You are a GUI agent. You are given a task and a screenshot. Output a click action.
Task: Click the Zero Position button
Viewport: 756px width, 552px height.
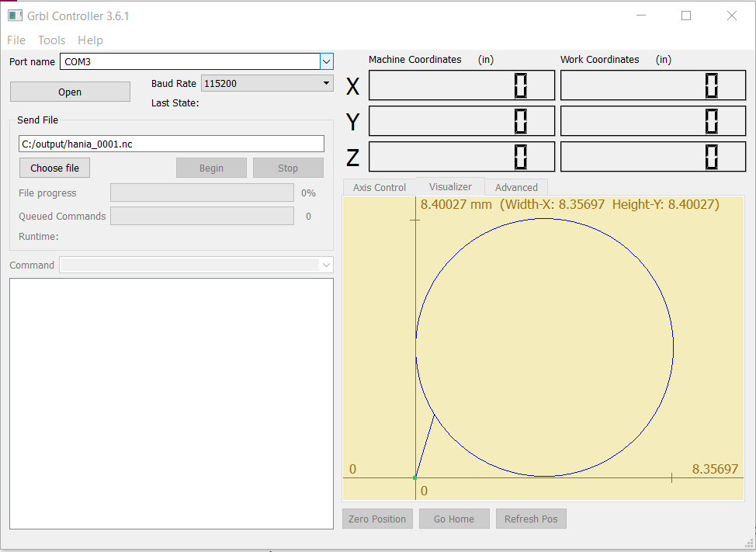(377, 519)
